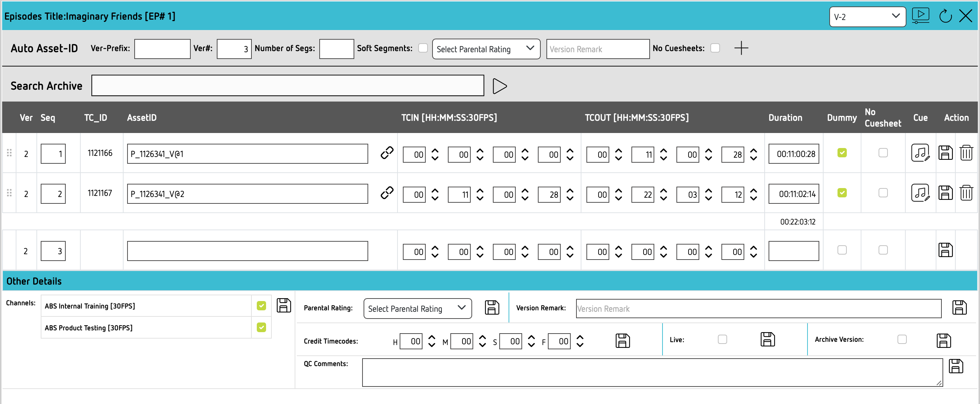Viewport: 980px width, 404px height.
Task: Increase Credit Timecodes hours stepper
Action: 431,337
